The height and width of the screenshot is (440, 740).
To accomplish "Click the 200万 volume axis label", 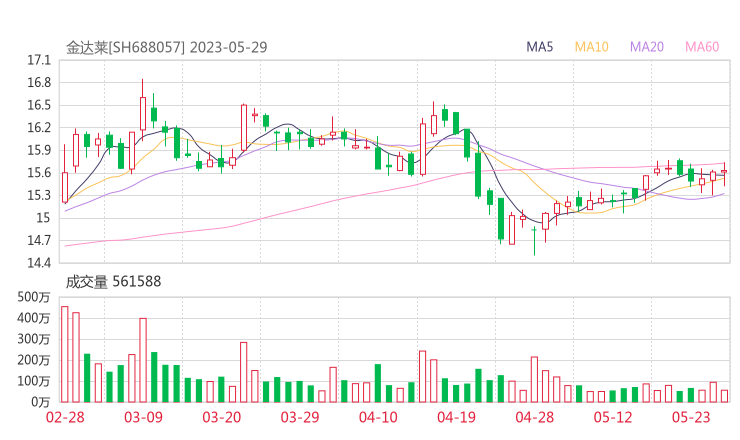I will pyautogui.click(x=34, y=360).
